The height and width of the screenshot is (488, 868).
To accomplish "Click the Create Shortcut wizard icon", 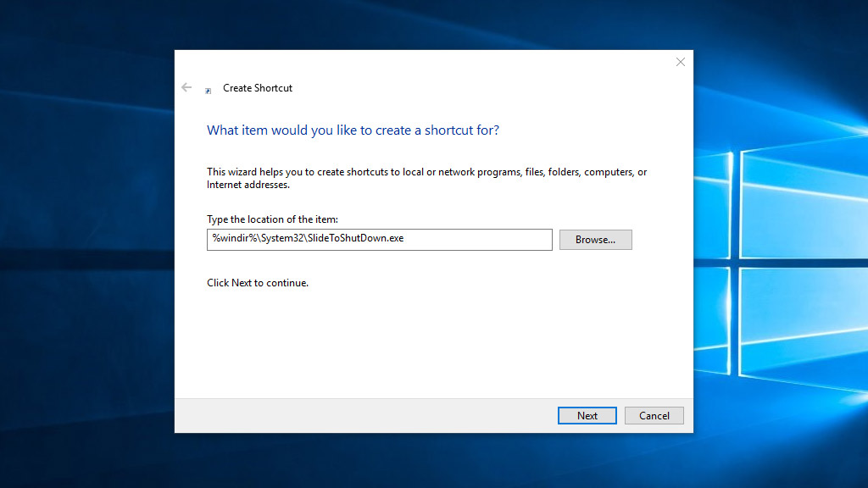I will (209, 91).
